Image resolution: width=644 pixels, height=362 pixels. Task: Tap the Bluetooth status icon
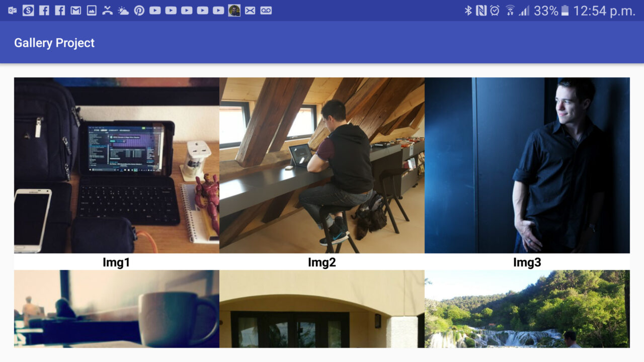[x=468, y=11]
